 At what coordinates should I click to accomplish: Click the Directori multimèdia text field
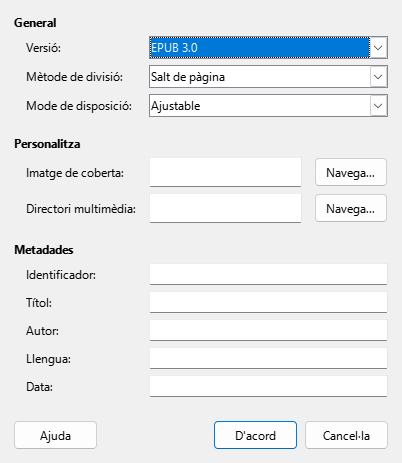click(x=225, y=208)
